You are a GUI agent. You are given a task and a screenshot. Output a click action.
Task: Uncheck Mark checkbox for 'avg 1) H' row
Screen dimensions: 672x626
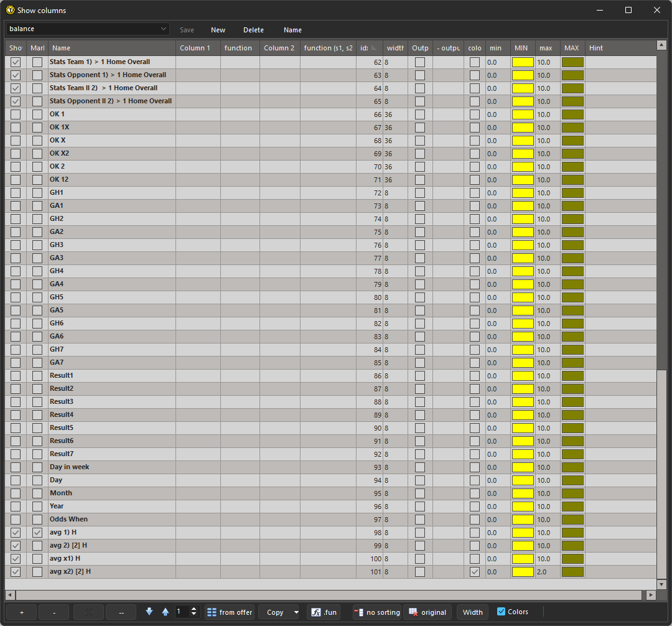point(37,533)
